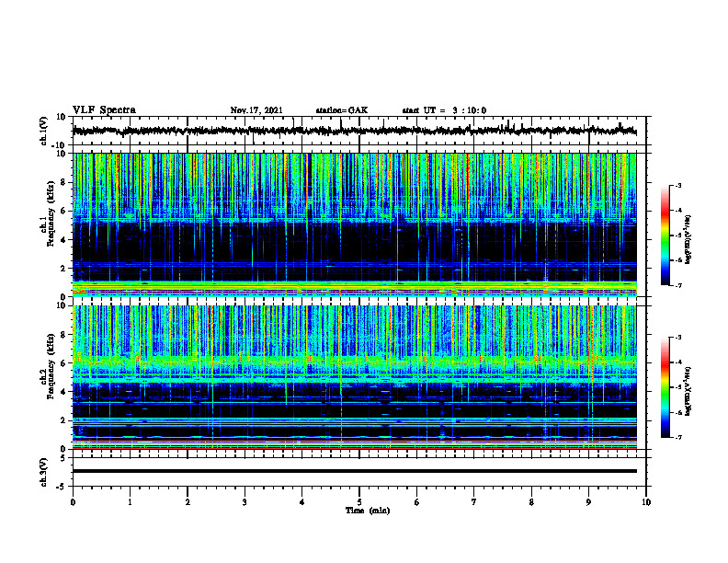Click inside the ch.2 spectrogram panel
Image resolution: width=728 pixels, height=563 pixels.
click(x=354, y=377)
